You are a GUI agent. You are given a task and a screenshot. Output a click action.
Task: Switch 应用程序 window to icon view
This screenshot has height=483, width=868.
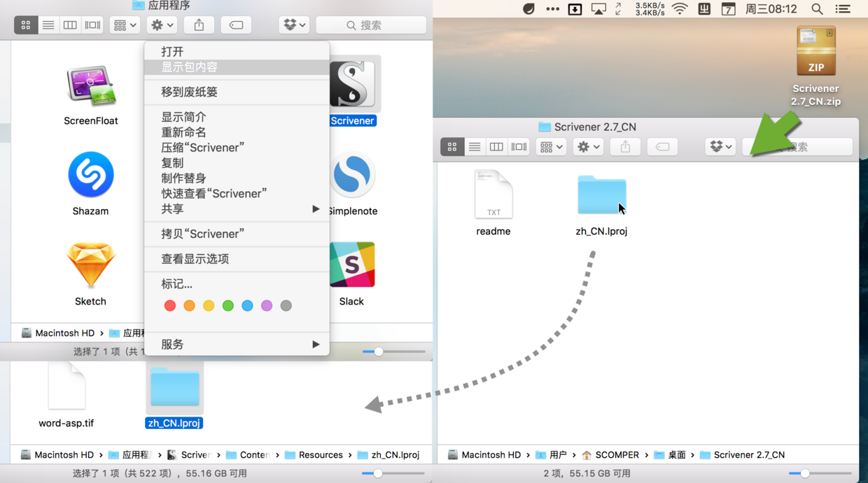pos(26,25)
